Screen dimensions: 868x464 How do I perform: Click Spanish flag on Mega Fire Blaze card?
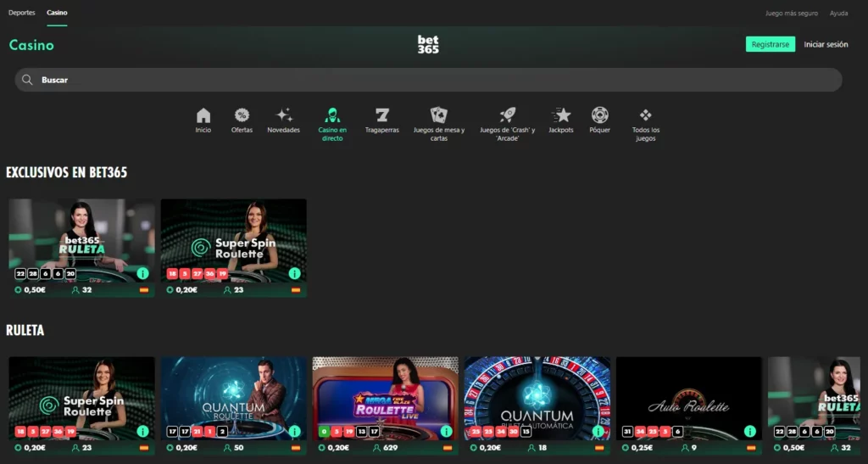(448, 448)
